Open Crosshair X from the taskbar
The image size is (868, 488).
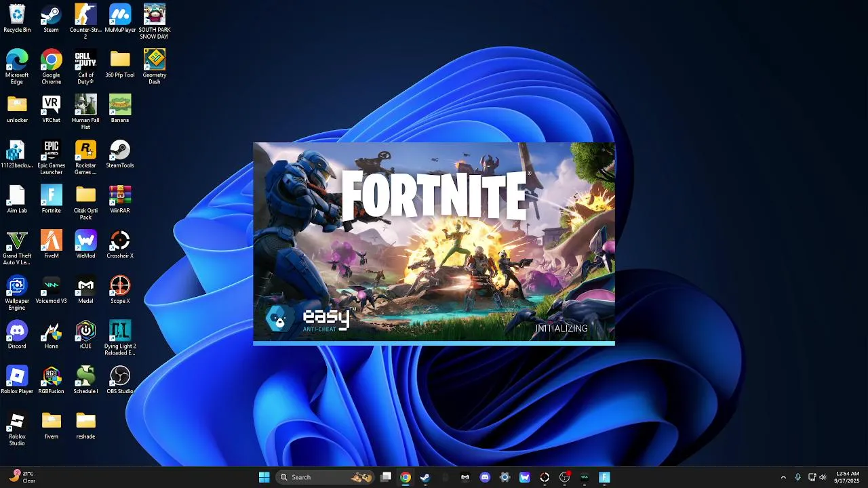(x=545, y=477)
